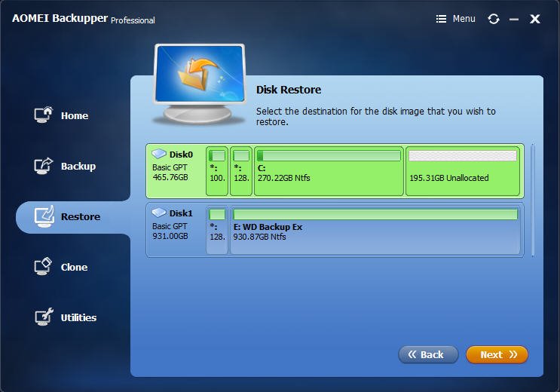The image size is (560, 392).
Task: Click the Next button
Action: (497, 354)
